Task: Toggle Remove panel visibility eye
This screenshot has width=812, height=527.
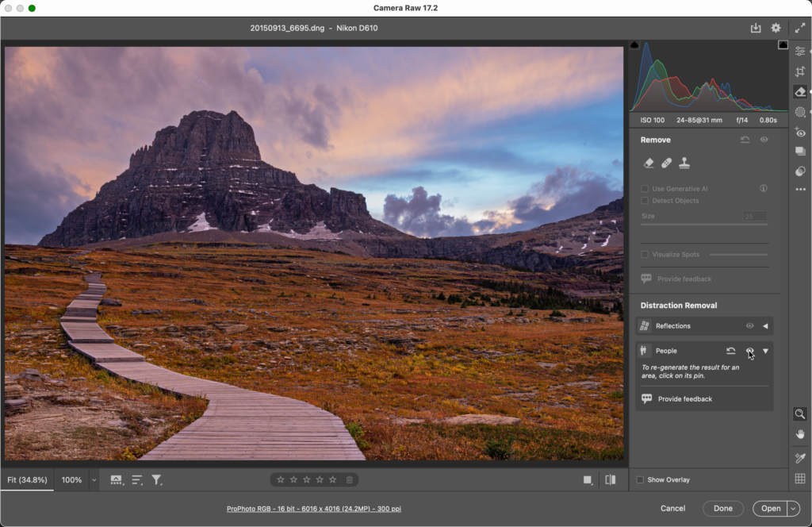Action: point(764,140)
